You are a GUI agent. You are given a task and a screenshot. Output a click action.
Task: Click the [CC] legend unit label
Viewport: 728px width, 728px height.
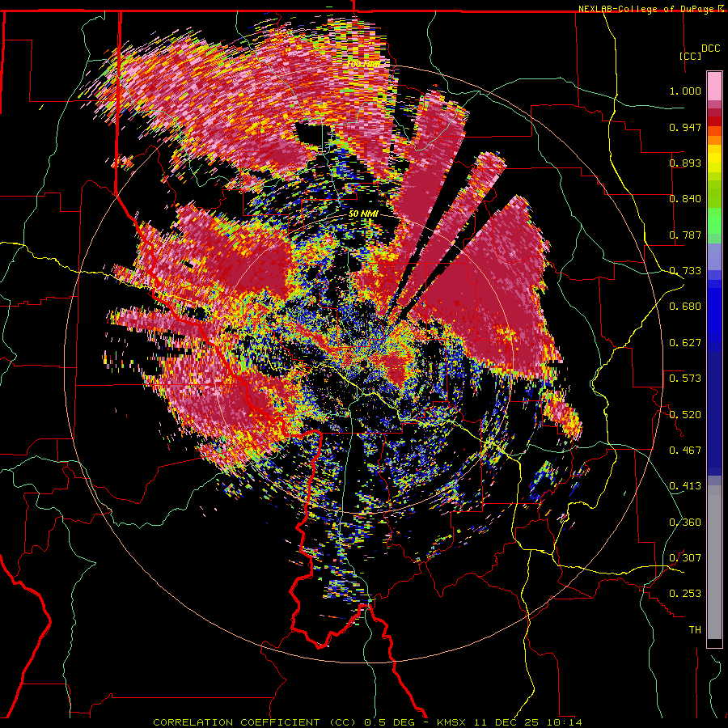coord(691,56)
